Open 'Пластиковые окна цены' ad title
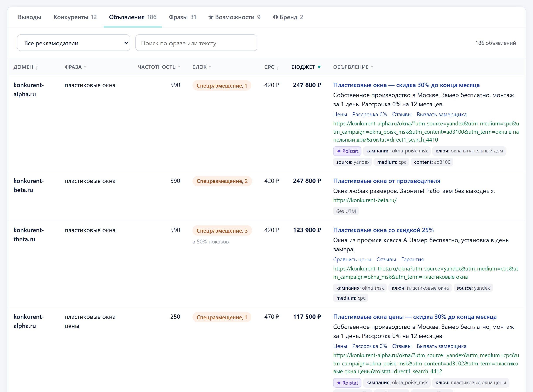The height and width of the screenshot is (392, 533). pyautogui.click(x=415, y=317)
